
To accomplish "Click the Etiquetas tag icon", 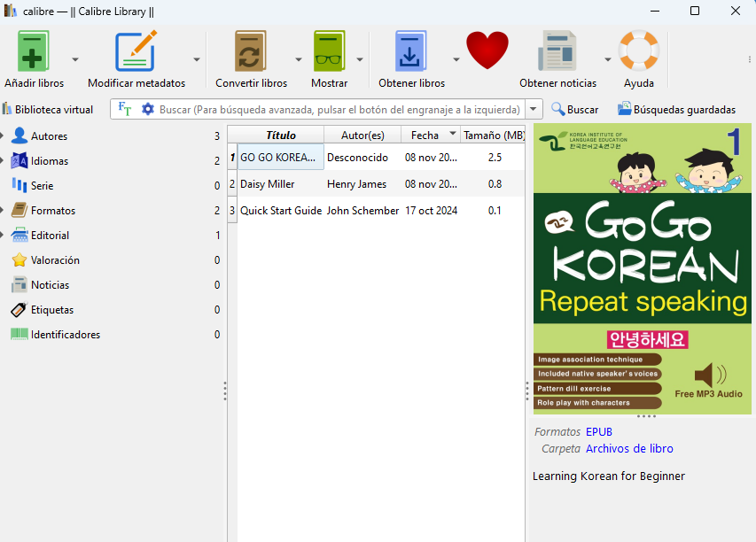I will tap(19, 310).
